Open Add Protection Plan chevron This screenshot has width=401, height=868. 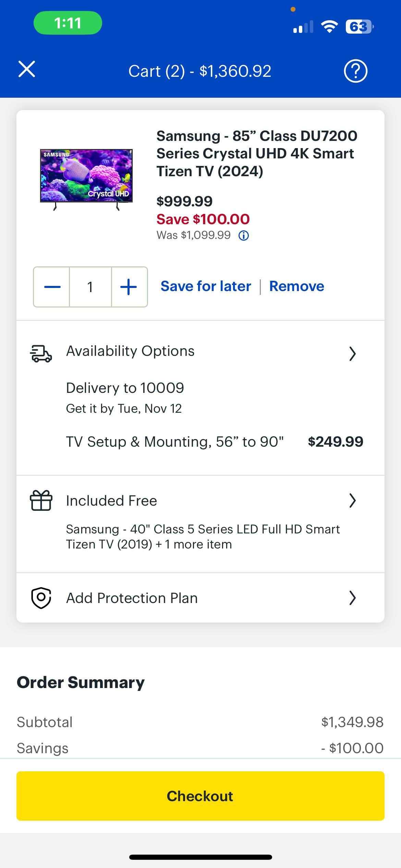click(x=352, y=598)
